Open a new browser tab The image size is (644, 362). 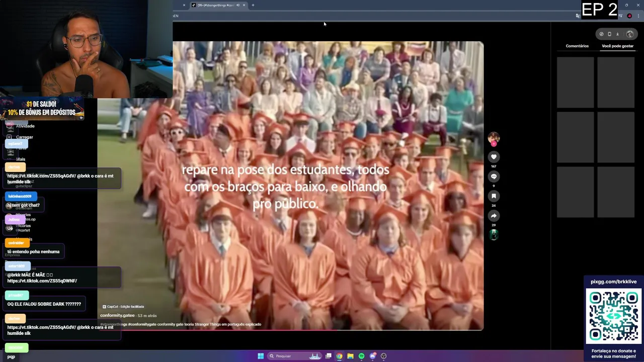[253, 5]
